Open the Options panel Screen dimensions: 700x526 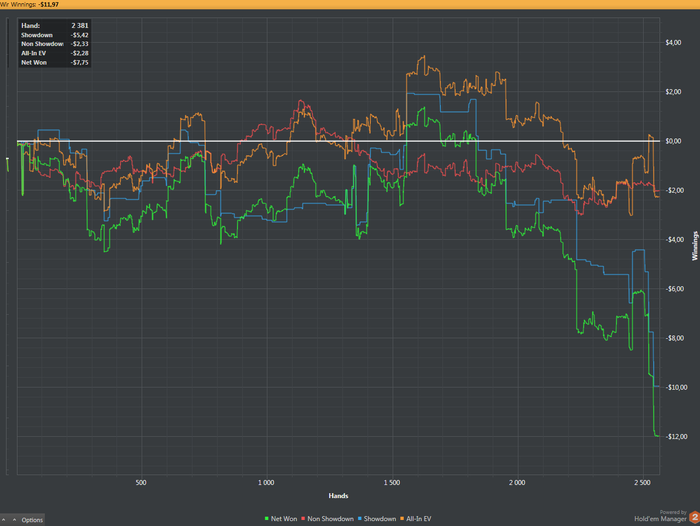(x=32, y=520)
